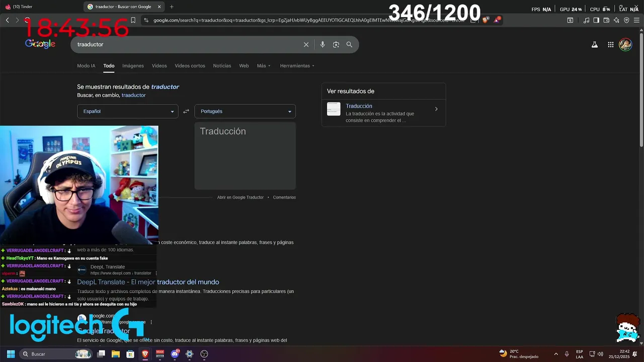This screenshot has height=362, width=644.
Task: Select the Todo results tab
Action: (109, 66)
